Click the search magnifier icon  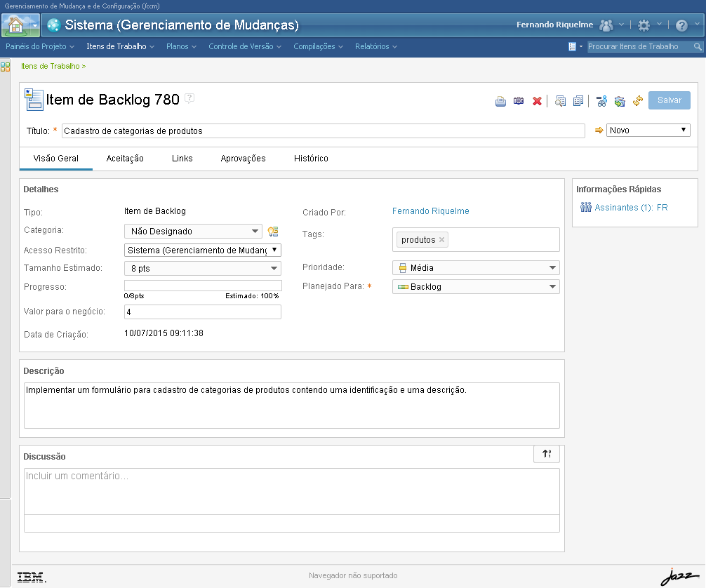698,46
